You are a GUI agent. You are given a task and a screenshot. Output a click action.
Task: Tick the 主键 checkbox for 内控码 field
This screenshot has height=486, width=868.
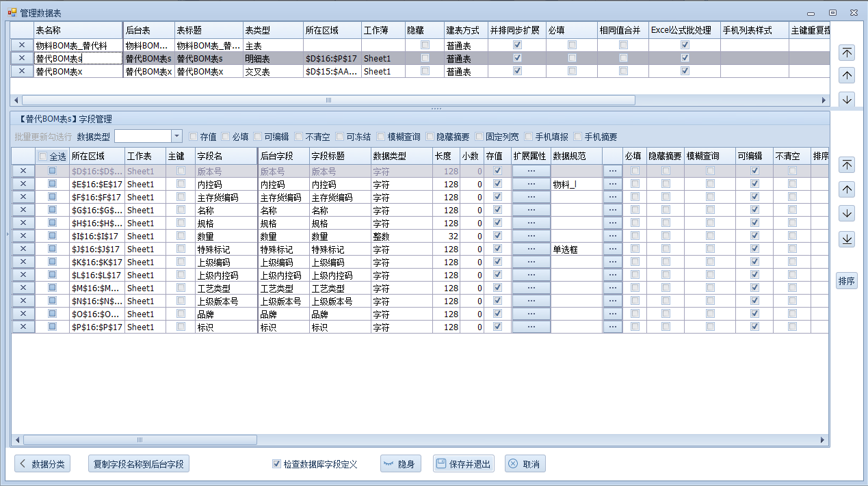point(181,184)
